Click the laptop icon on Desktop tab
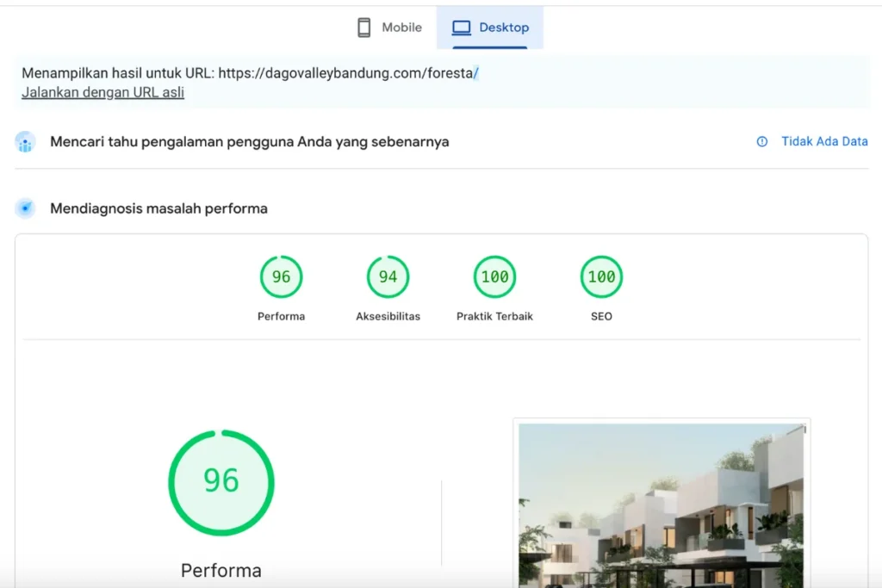 (x=462, y=28)
